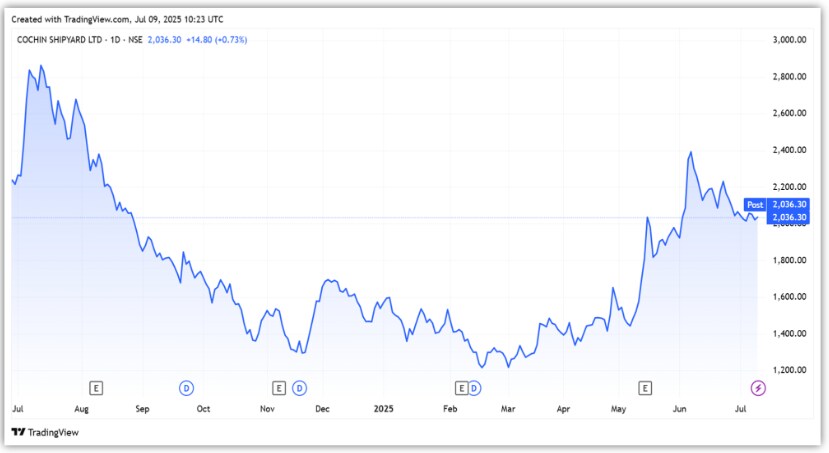Click the blue 'Post' price label
Screen dimensions: 829x453
pos(755,204)
